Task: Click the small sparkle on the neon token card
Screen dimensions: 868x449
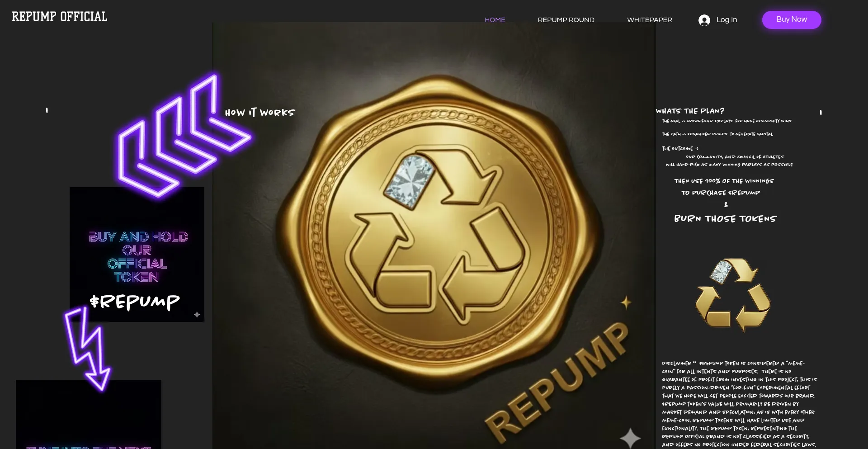Action: (x=197, y=314)
